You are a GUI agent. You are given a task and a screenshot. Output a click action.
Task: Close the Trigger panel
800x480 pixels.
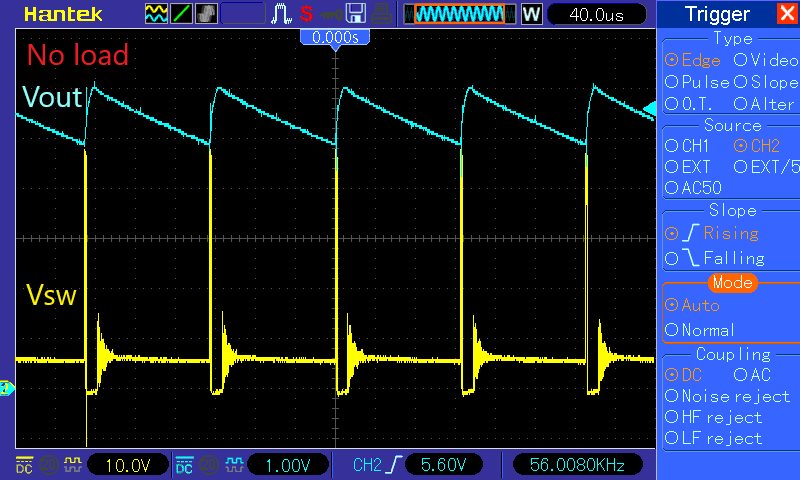(x=788, y=13)
